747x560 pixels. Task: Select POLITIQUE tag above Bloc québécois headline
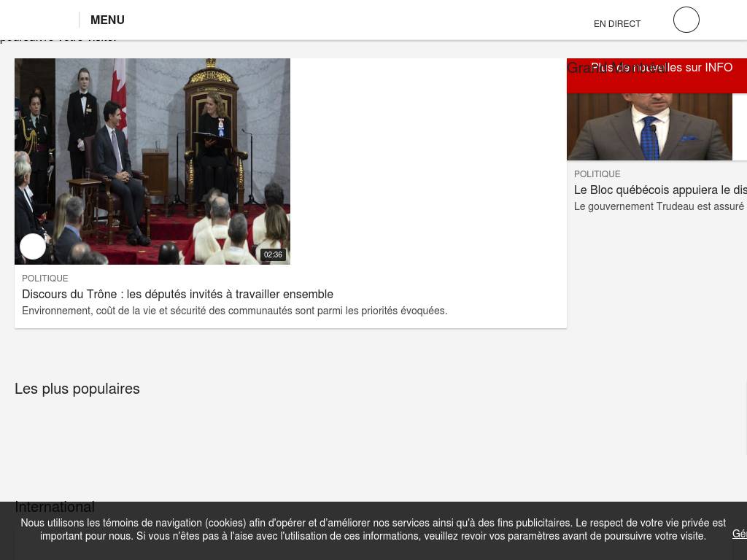point(597,174)
